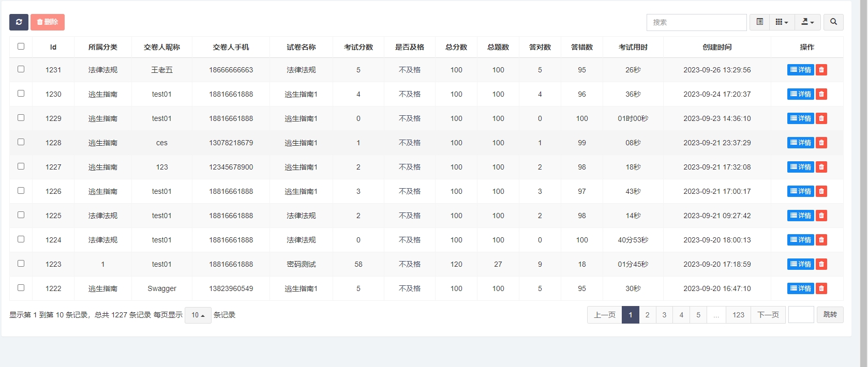
Task: View 详情 details for record 1223
Action: click(800, 264)
